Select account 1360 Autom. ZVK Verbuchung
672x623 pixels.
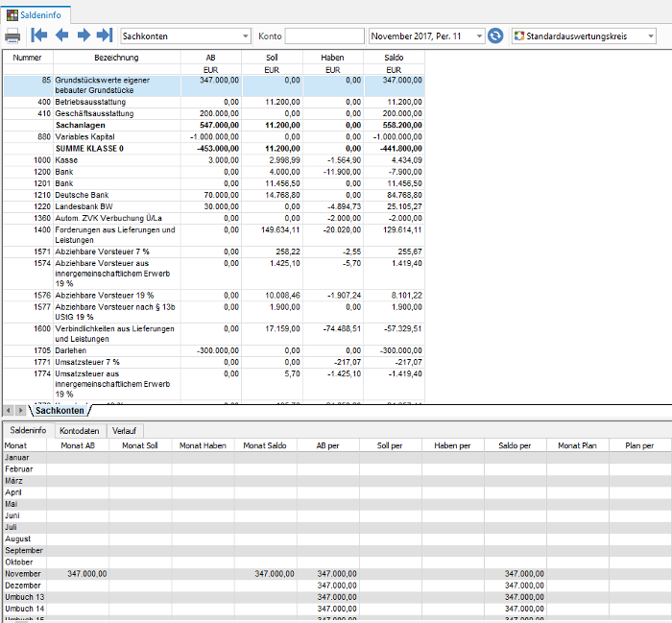[214, 218]
